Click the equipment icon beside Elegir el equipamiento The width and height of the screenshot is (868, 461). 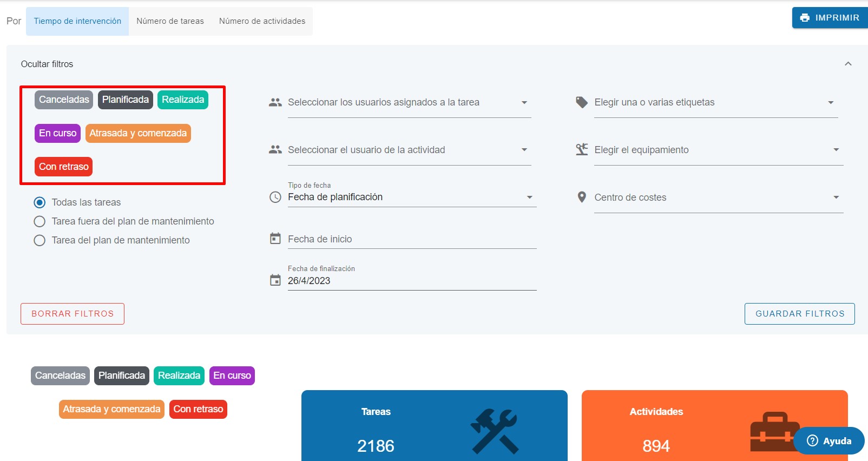(x=582, y=149)
